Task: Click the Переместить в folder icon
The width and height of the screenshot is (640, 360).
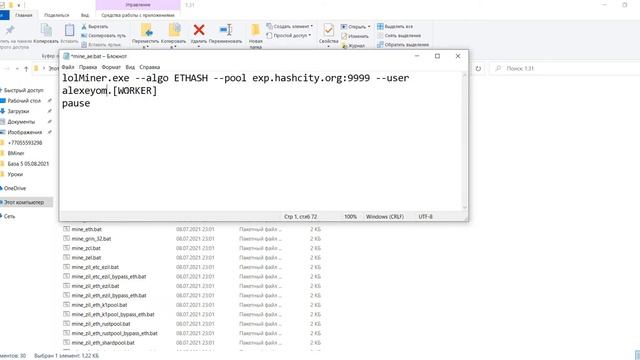Action: click(147, 30)
